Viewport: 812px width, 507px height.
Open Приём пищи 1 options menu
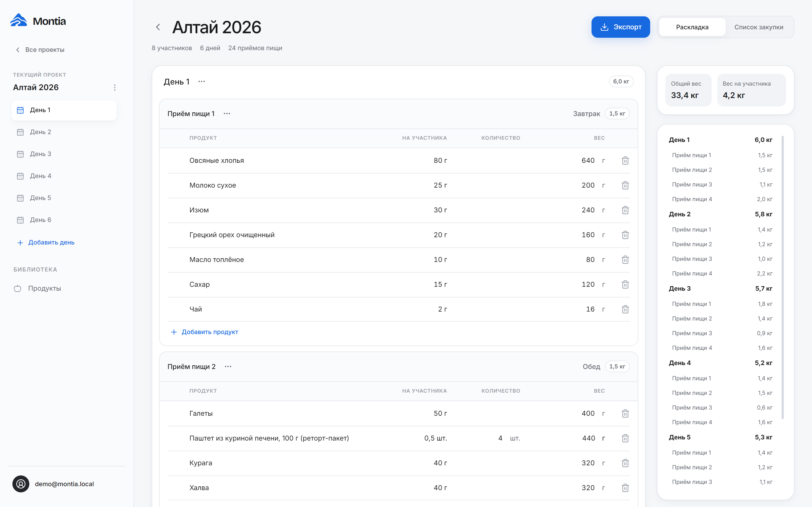point(227,114)
